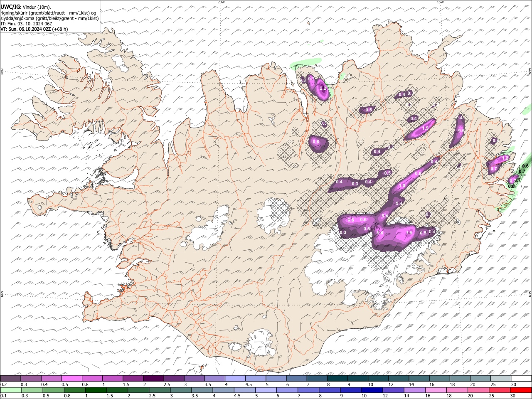Screen dimensions: 532x399
Task: Pick lower legend swatch between 6 and 7
Action: [287, 390]
